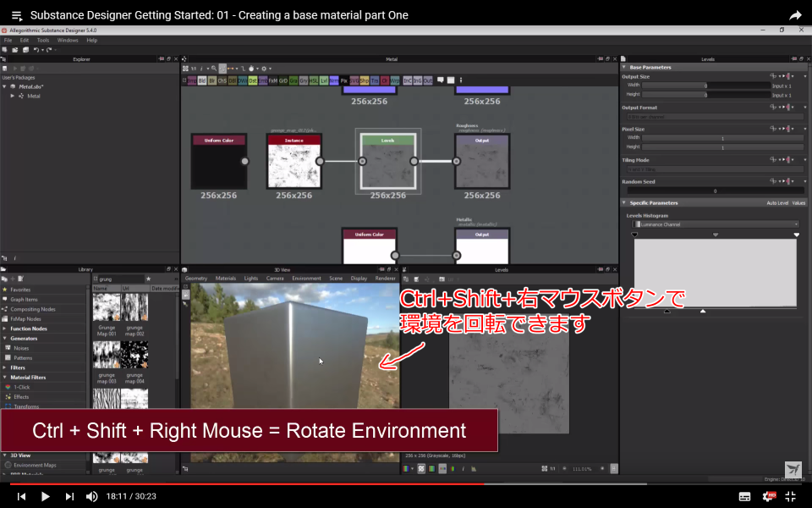The image size is (812, 508).
Task: Open the Edit menu
Action: 25,40
